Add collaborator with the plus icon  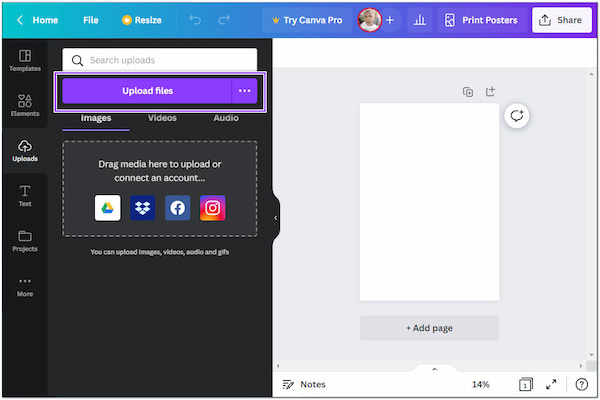(x=390, y=20)
